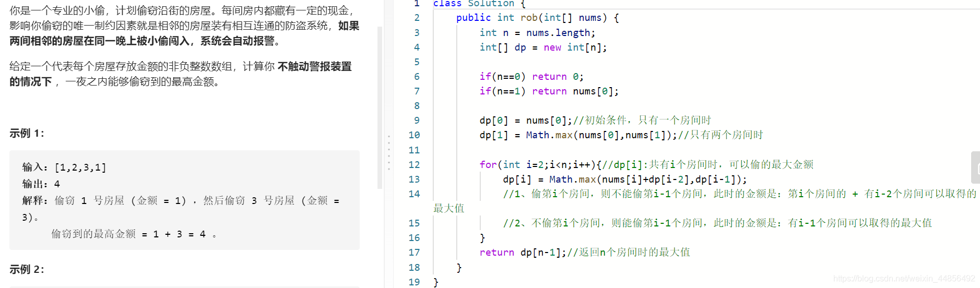Click the closing brace on line 16
The height and width of the screenshot is (288, 980).
pyautogui.click(x=482, y=238)
